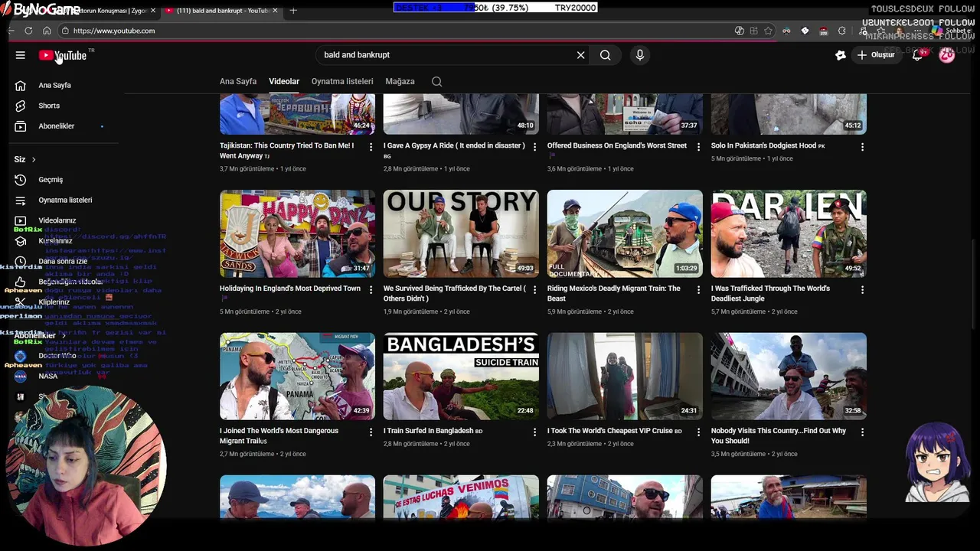This screenshot has width=980, height=551.
Task: Click the Oluştur create button
Action: [876, 55]
